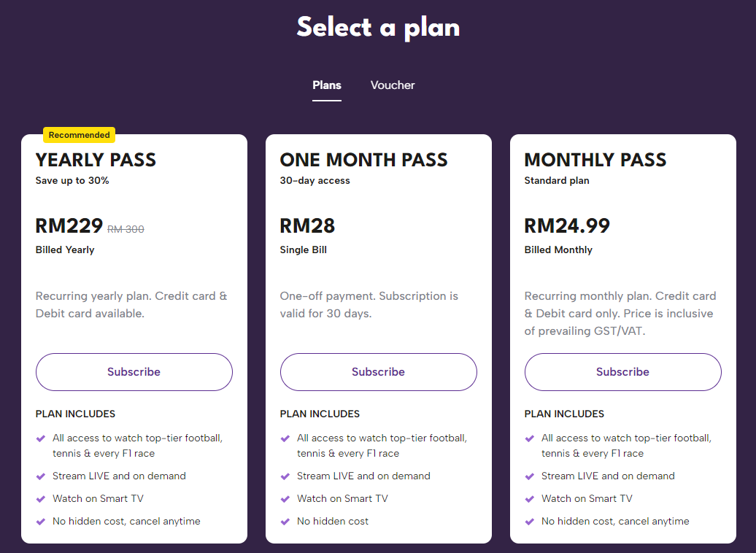Click the checkmark beside One Month Pass No hidden cost

(285, 522)
